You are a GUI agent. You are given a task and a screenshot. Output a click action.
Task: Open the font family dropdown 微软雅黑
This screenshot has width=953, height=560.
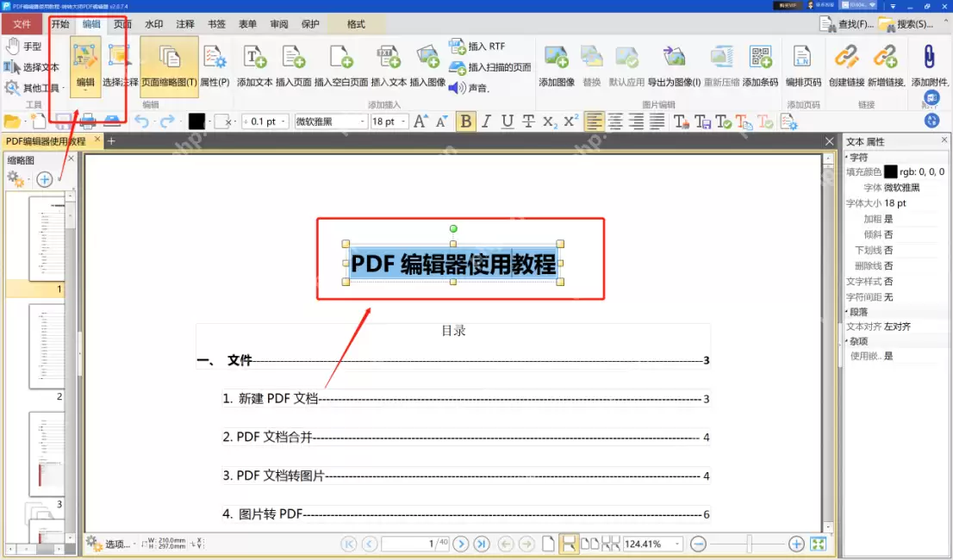pyautogui.click(x=330, y=121)
